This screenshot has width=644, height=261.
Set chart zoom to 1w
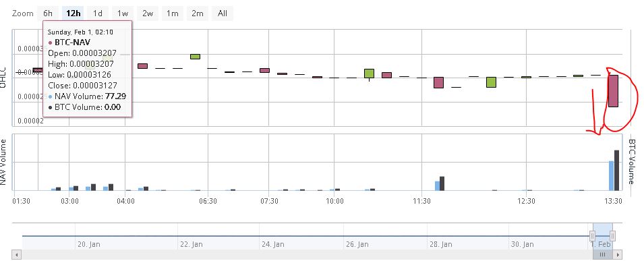[122, 13]
